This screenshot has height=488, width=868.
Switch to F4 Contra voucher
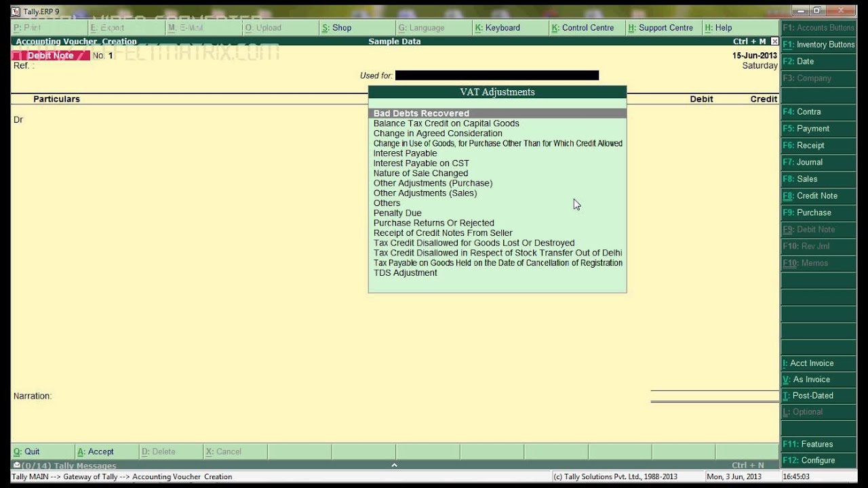818,112
